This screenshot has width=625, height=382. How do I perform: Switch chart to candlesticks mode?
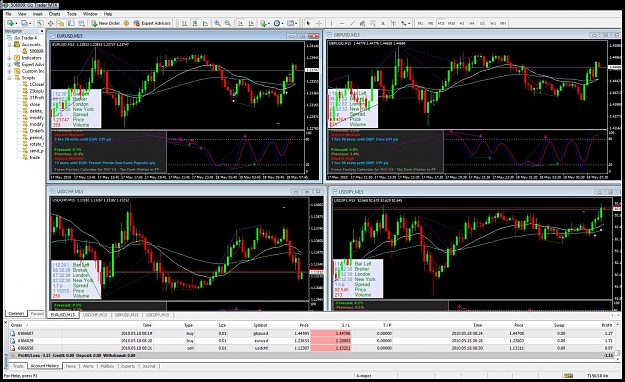[x=195, y=24]
